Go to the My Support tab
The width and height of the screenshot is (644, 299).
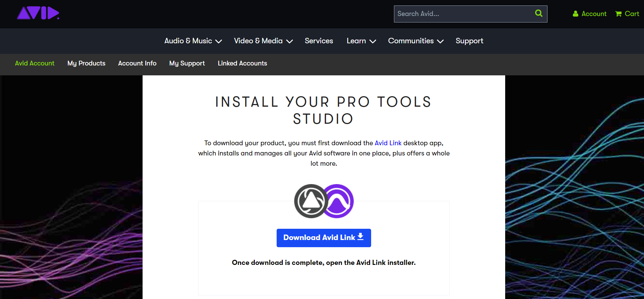click(187, 63)
